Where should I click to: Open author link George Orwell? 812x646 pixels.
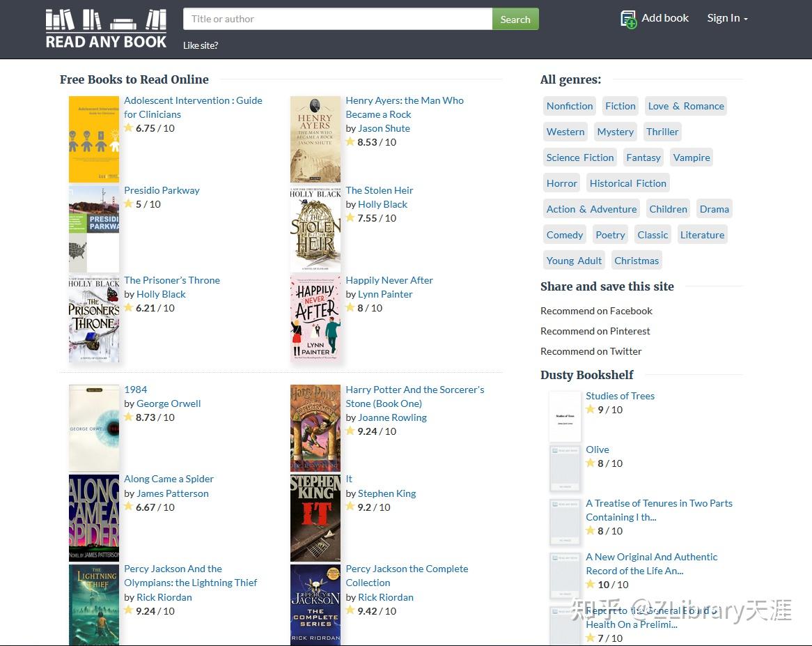169,403
